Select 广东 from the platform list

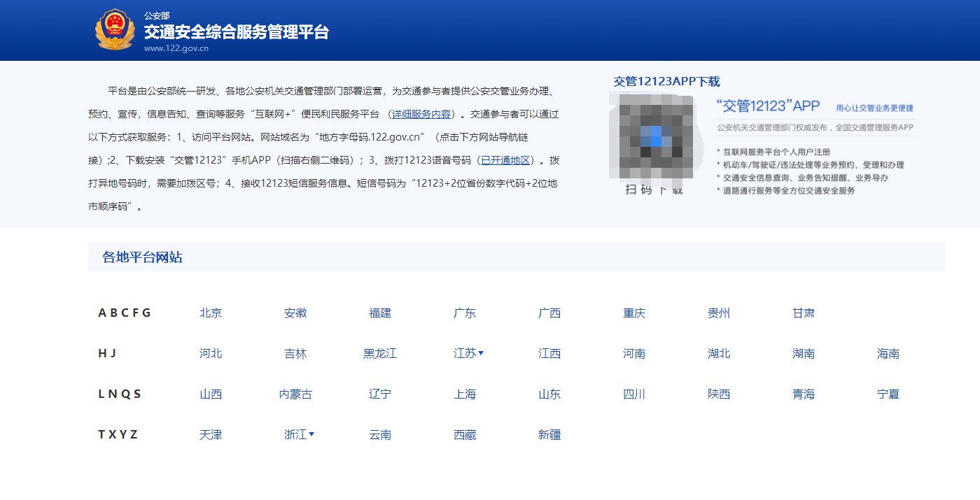464,313
